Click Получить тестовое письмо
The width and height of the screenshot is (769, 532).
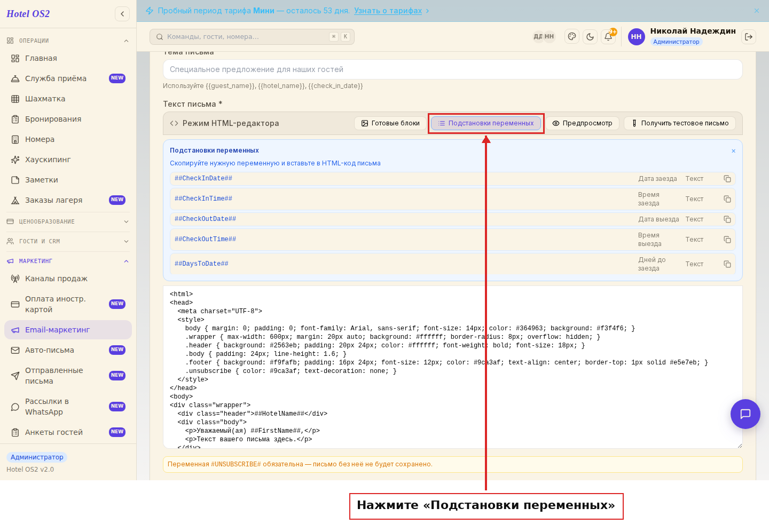pyautogui.click(x=680, y=123)
